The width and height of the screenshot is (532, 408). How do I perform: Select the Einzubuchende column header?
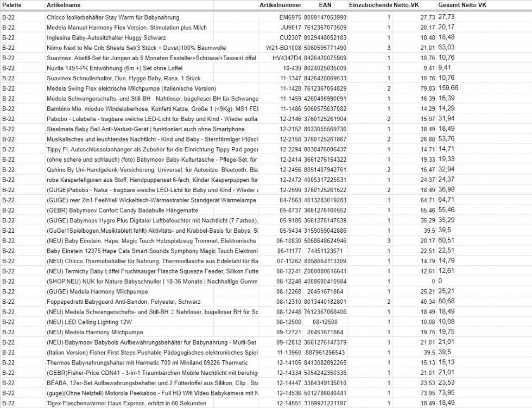click(x=370, y=5)
